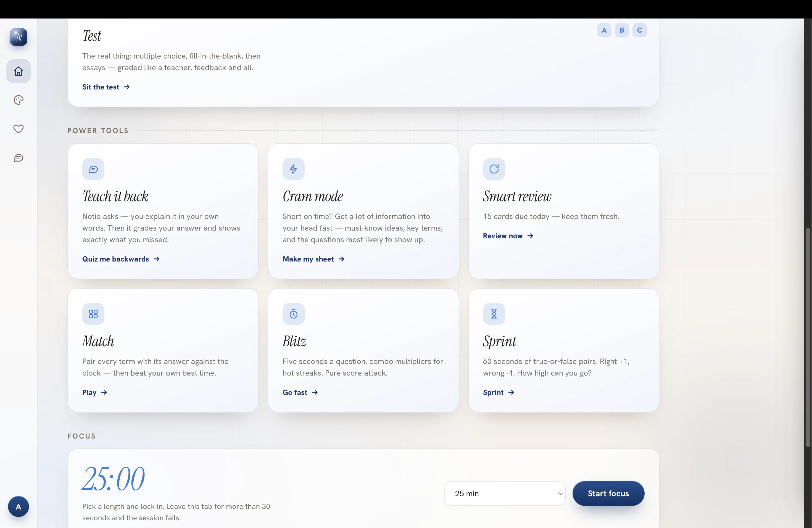812x528 pixels.
Task: Click the Review now link
Action: (508, 236)
